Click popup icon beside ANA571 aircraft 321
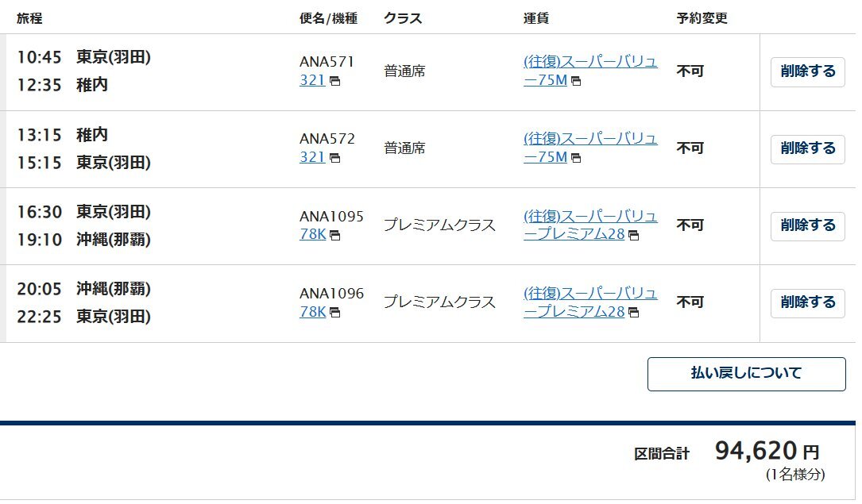862x504 pixels. (334, 81)
